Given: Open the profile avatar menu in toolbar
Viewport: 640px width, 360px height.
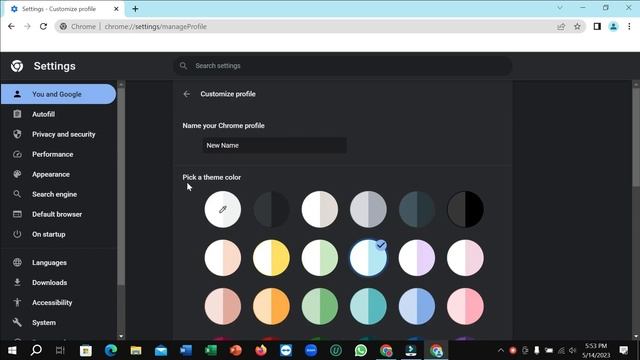Looking at the screenshot, I should click(613, 27).
